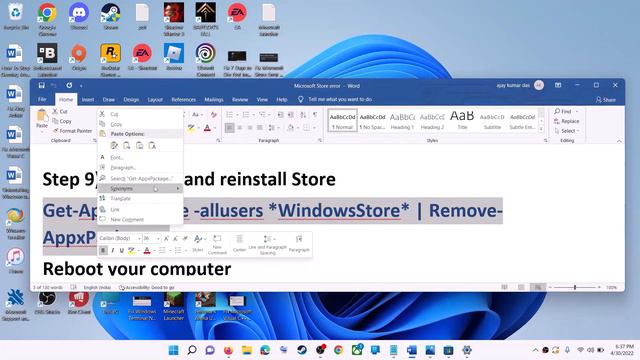Open the Insert ribbon tab

(x=88, y=99)
